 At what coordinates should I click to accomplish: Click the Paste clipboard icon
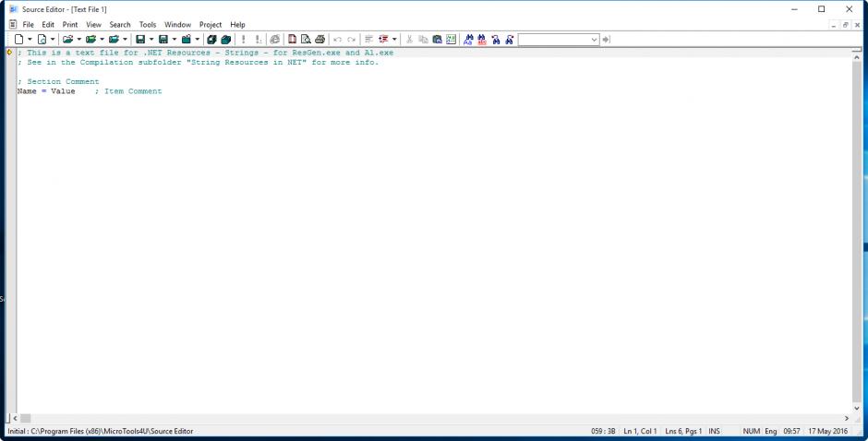(x=437, y=40)
